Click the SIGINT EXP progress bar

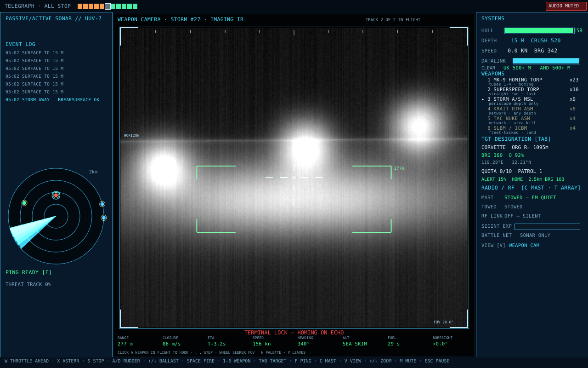[x=547, y=227]
